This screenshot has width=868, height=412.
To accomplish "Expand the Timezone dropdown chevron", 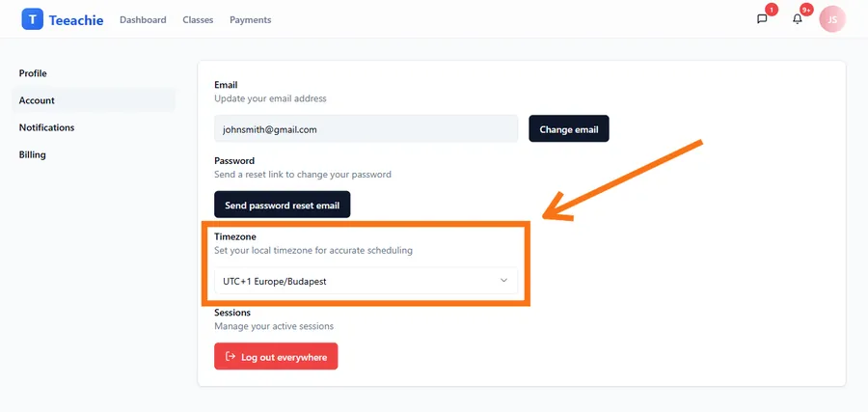I will (x=503, y=281).
